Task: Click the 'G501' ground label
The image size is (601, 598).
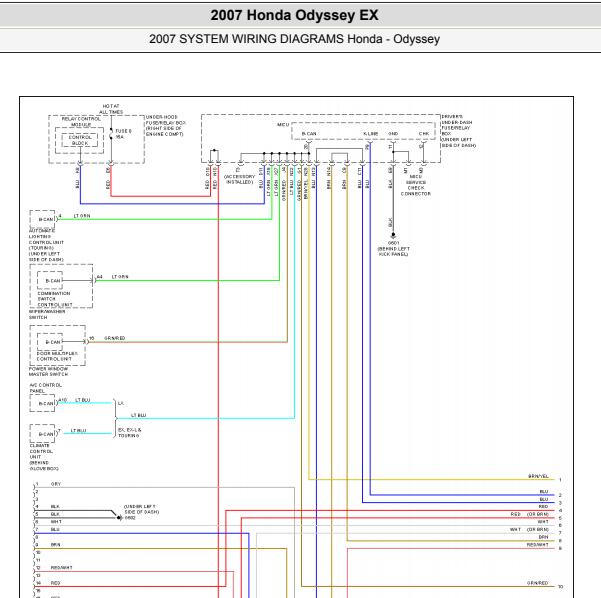Action: click(393, 243)
